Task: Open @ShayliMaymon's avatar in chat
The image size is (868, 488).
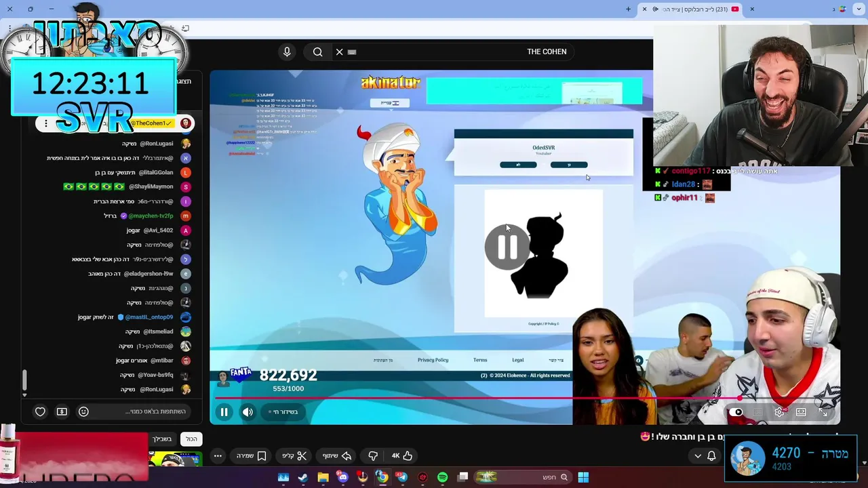Action: 186,186
